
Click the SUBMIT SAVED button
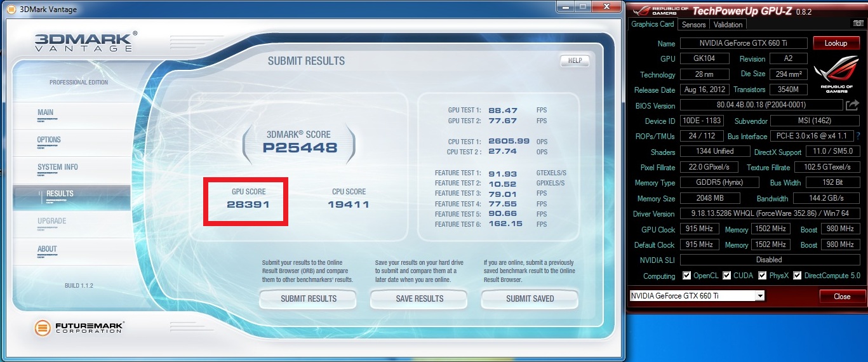(x=530, y=298)
